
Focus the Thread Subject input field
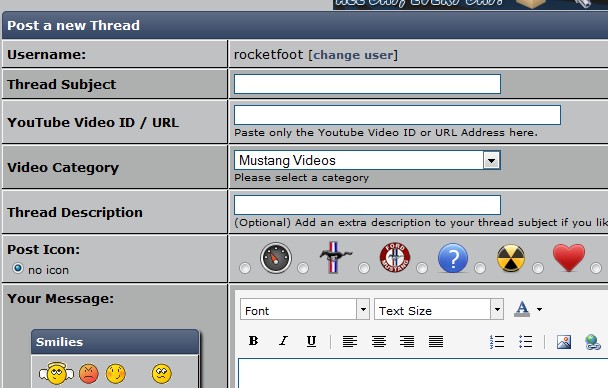[367, 84]
